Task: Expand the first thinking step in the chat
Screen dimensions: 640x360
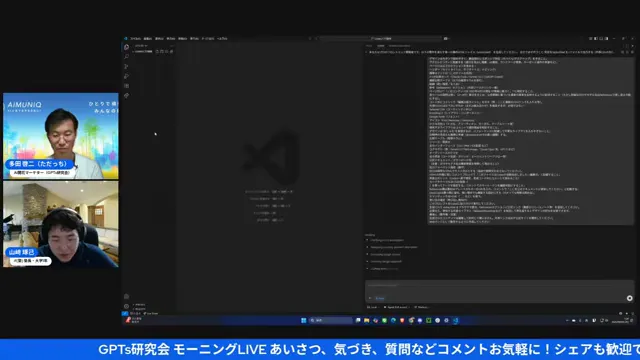Action: (x=385, y=240)
